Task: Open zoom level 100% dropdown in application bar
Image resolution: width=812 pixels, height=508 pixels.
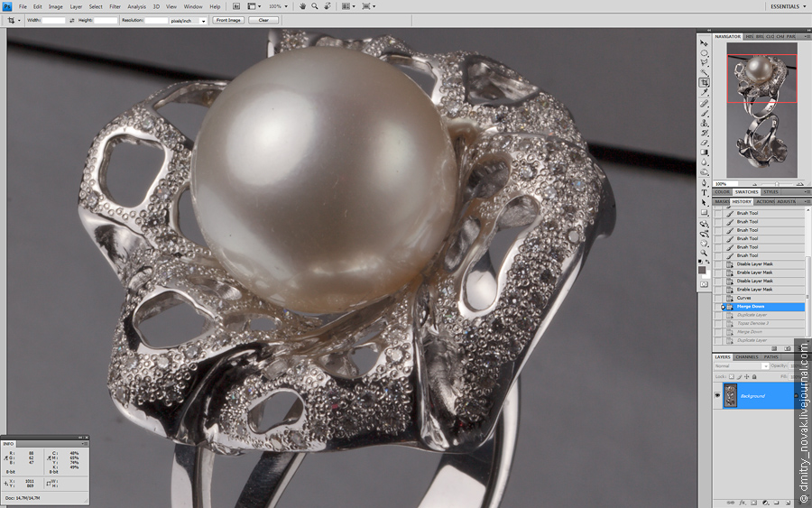Action: [x=278, y=6]
